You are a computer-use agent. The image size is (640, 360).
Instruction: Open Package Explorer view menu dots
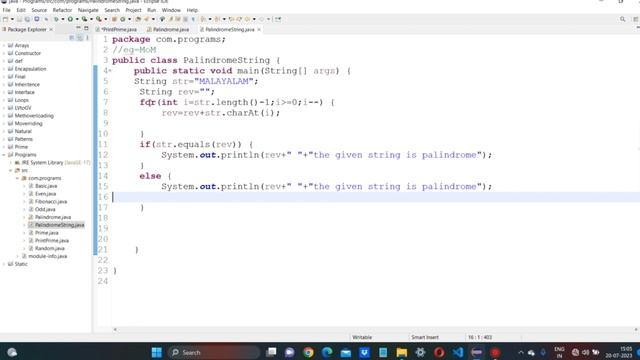click(87, 38)
